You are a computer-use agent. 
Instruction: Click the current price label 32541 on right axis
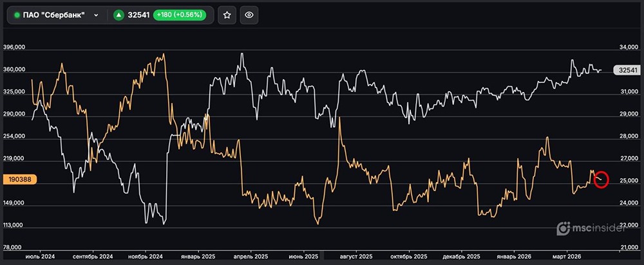pyautogui.click(x=627, y=70)
